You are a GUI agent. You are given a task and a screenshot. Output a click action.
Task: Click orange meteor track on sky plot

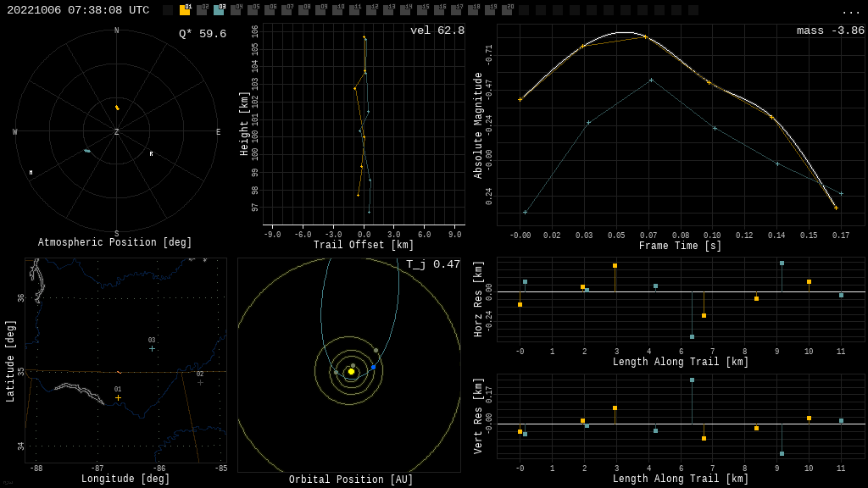pyautogui.click(x=117, y=108)
